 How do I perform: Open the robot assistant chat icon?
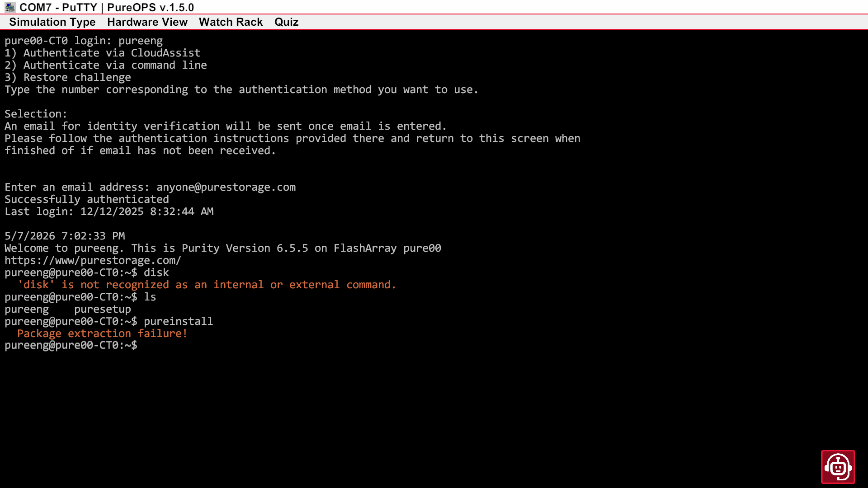(838, 467)
